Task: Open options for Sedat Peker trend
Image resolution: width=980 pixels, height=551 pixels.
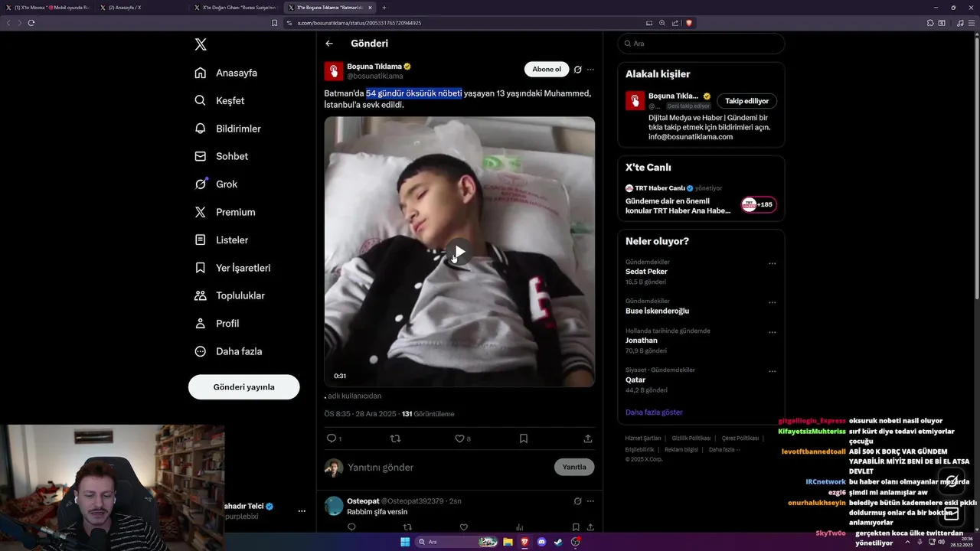Action: click(772, 263)
